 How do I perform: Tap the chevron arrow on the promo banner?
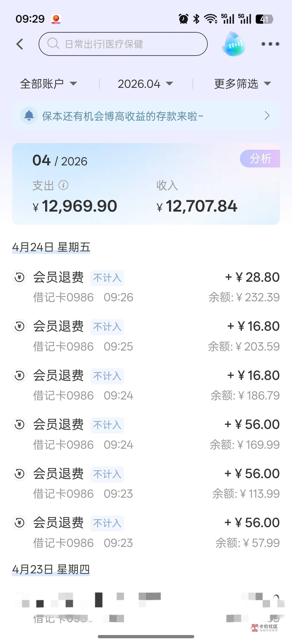pyautogui.click(x=267, y=116)
